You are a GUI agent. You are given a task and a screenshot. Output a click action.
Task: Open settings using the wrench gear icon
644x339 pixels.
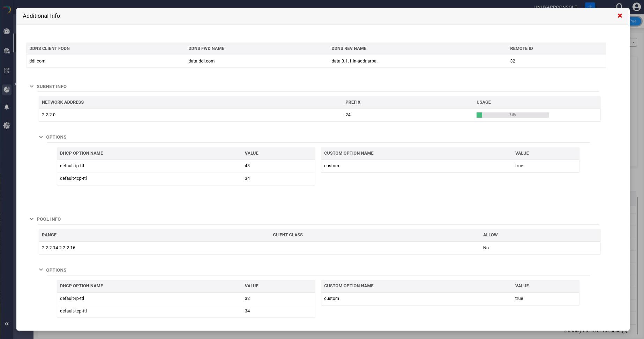pos(7,125)
